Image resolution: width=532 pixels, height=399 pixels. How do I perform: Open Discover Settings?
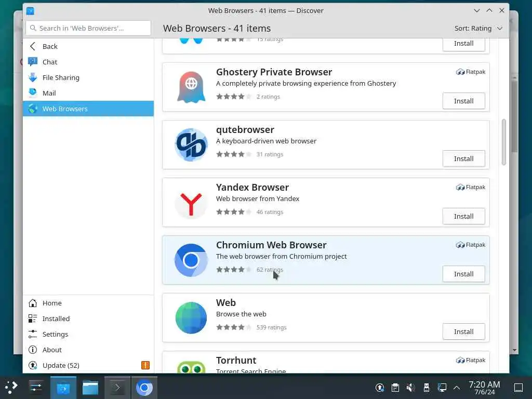88,334
